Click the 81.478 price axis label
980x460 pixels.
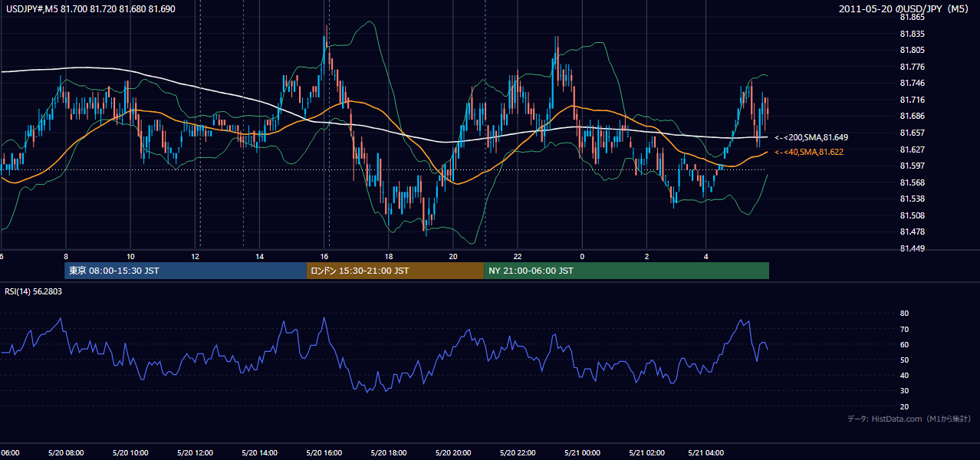click(x=911, y=232)
